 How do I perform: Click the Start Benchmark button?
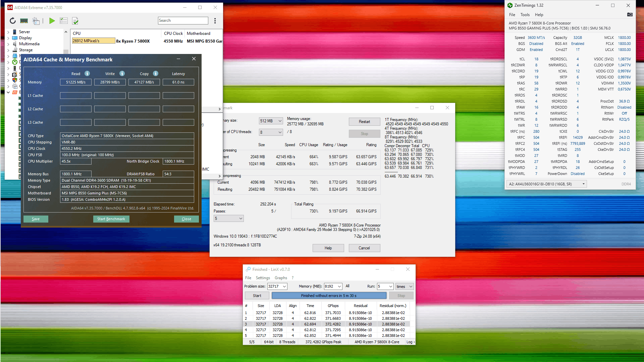111,219
